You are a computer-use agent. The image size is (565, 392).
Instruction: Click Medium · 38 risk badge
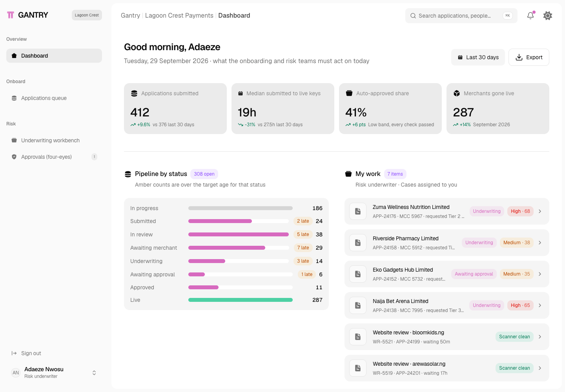(x=516, y=243)
